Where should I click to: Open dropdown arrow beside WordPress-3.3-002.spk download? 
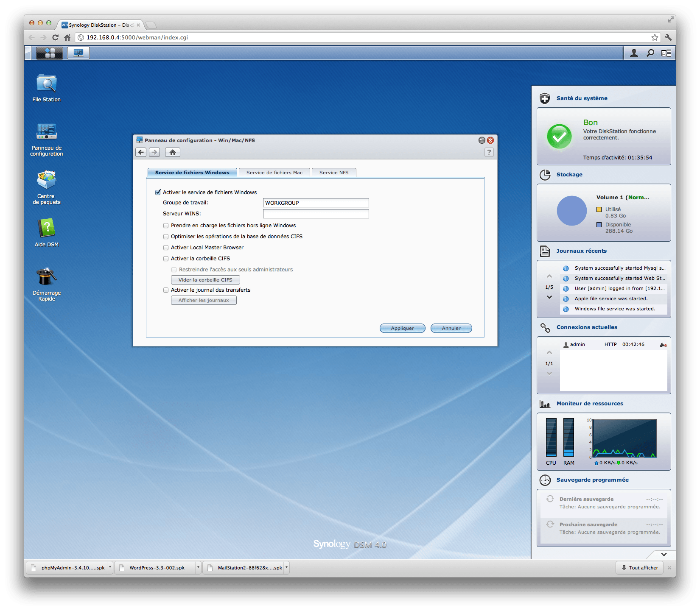(x=198, y=567)
